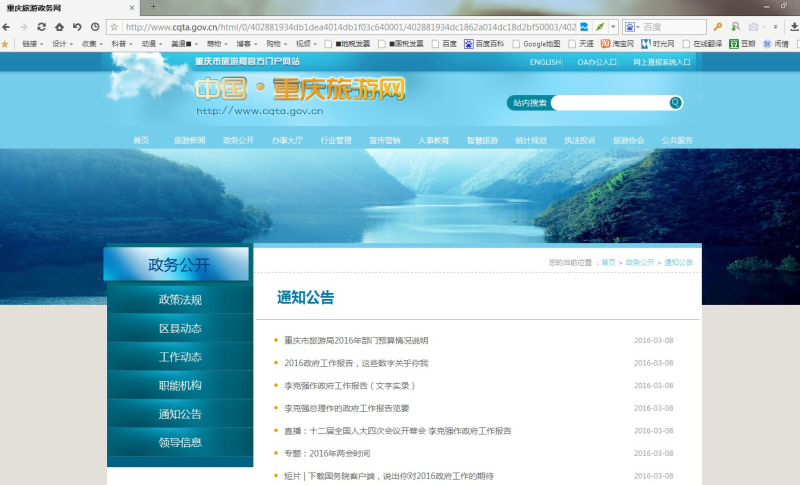Click the undo closed tab icon
800x485 pixels.
(77, 26)
